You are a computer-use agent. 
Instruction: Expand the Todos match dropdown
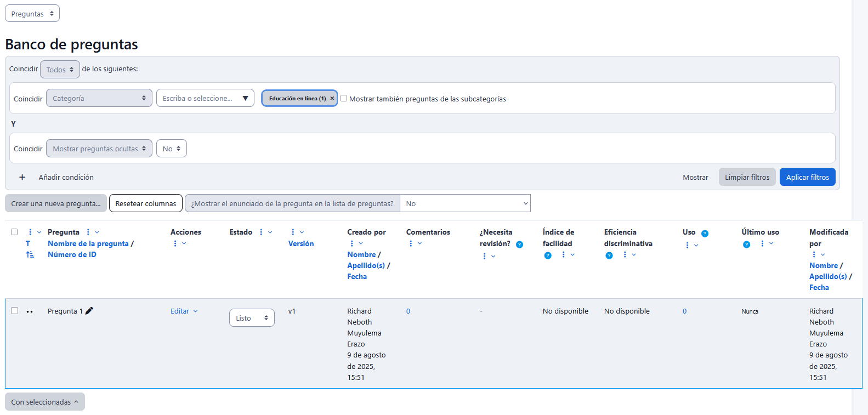click(60, 70)
